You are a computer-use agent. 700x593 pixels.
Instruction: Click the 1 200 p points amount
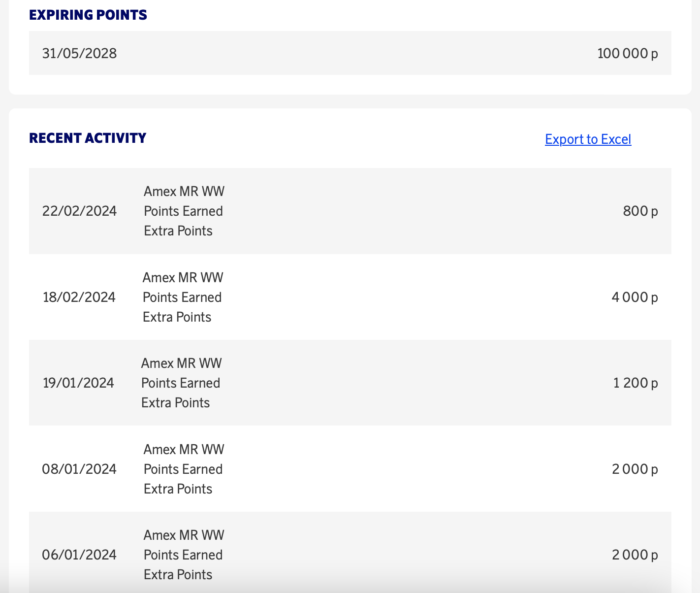point(635,383)
